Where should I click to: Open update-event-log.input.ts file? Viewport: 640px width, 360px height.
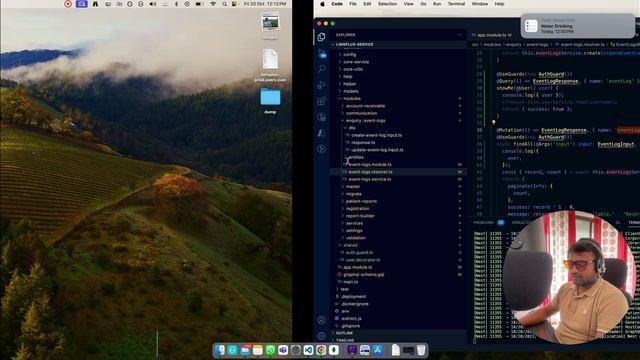[398, 150]
